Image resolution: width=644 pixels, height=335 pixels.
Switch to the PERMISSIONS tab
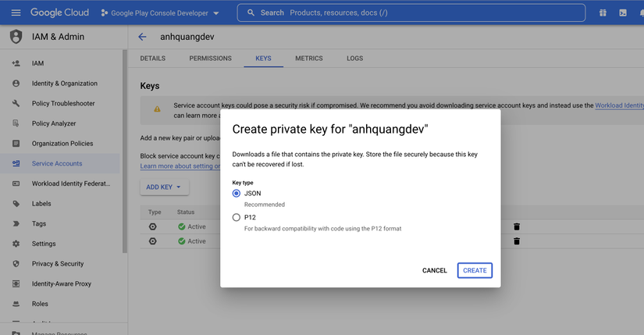click(210, 59)
